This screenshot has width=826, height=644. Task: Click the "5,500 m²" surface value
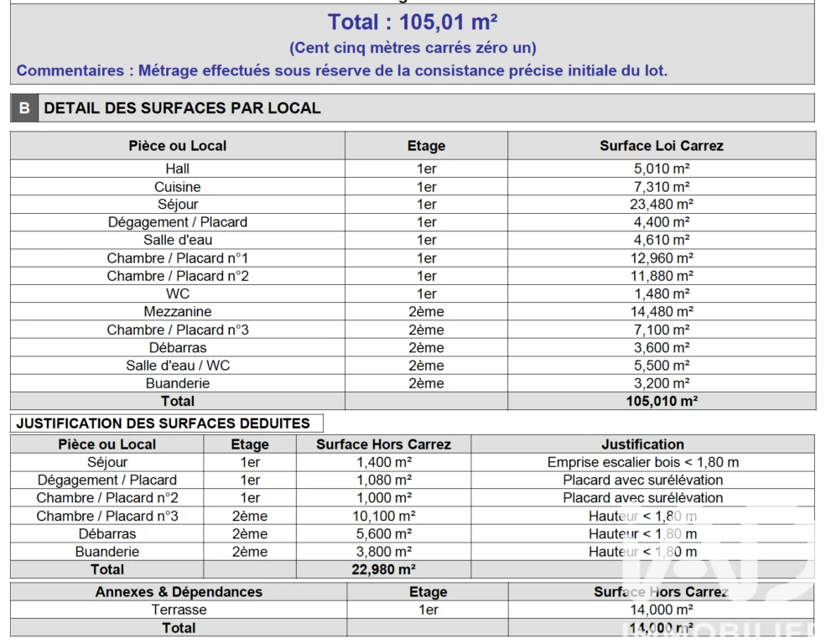(x=662, y=366)
